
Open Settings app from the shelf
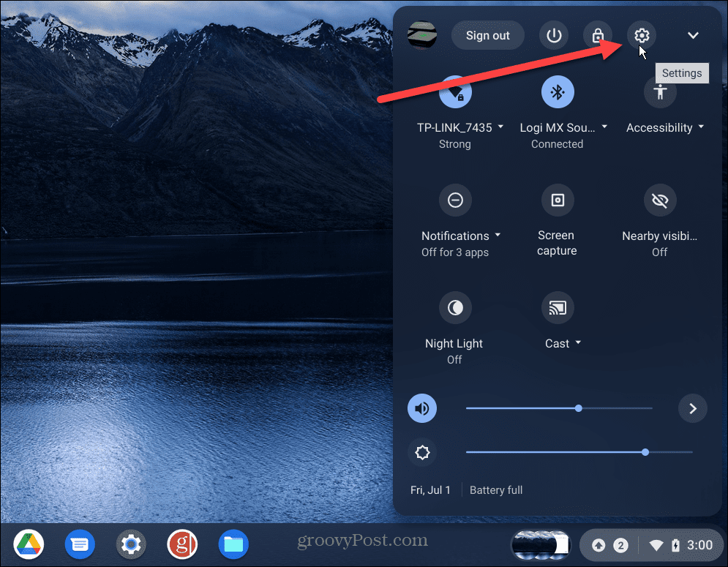[131, 544]
